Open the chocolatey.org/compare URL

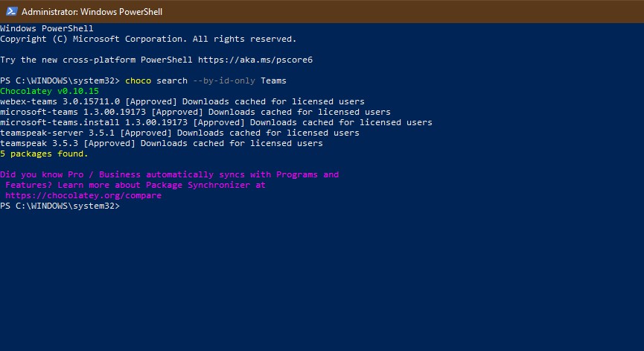pyautogui.click(x=83, y=196)
